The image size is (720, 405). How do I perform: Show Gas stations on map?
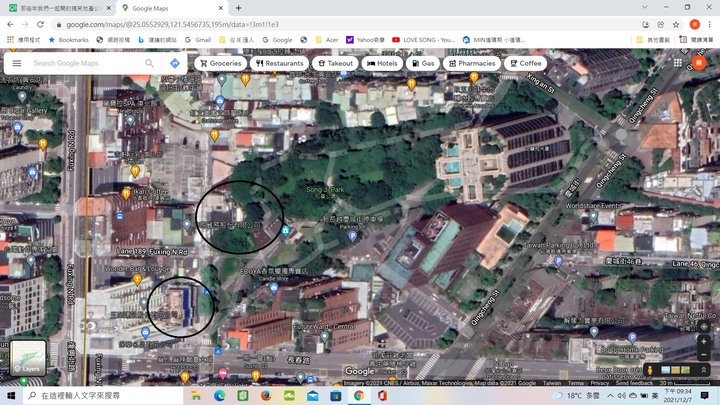click(423, 63)
